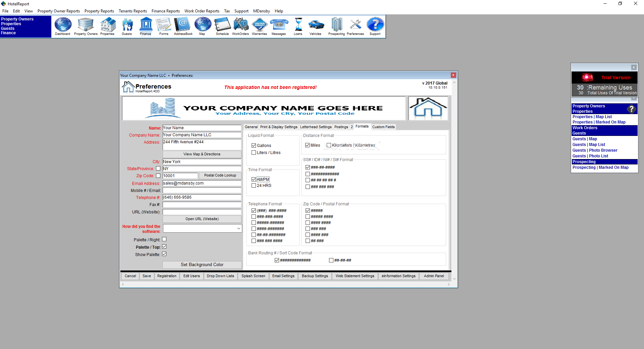Open the Prospecting building icon
Screen dimensions: 644x349
(x=336, y=26)
